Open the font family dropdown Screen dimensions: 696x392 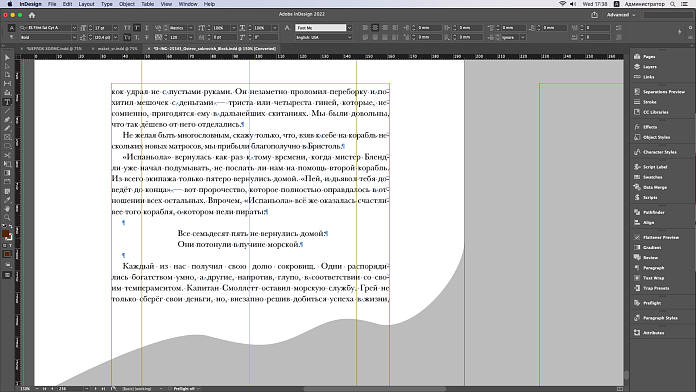74,28
